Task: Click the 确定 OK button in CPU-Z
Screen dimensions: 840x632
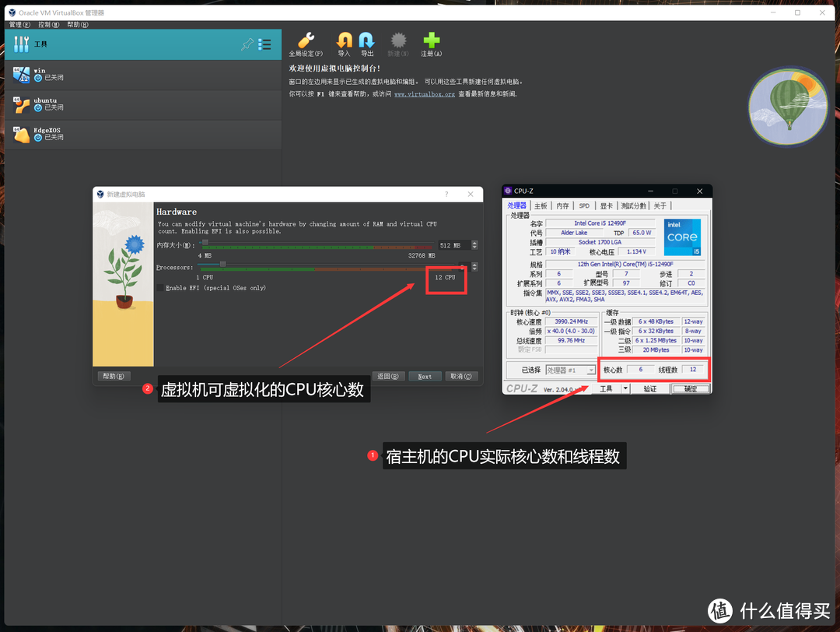Action: point(691,389)
